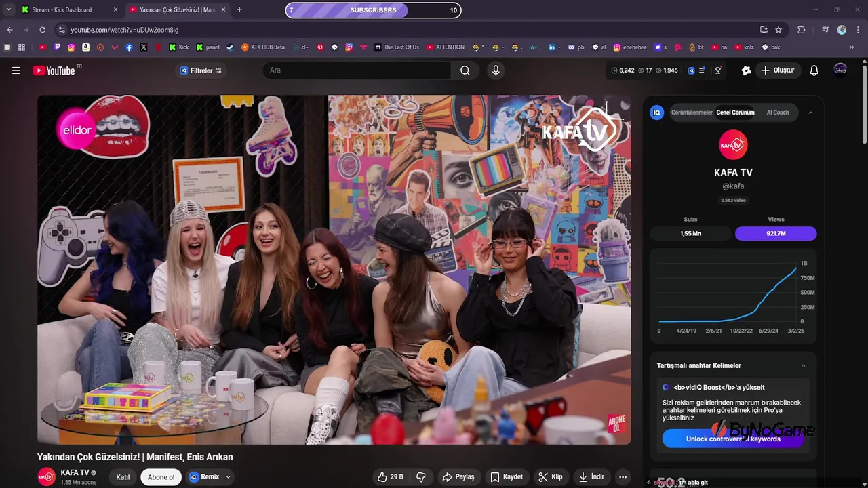Image resolution: width=868 pixels, height=488 pixels.
Task: Open the X bookmark icon
Action: click(x=144, y=47)
